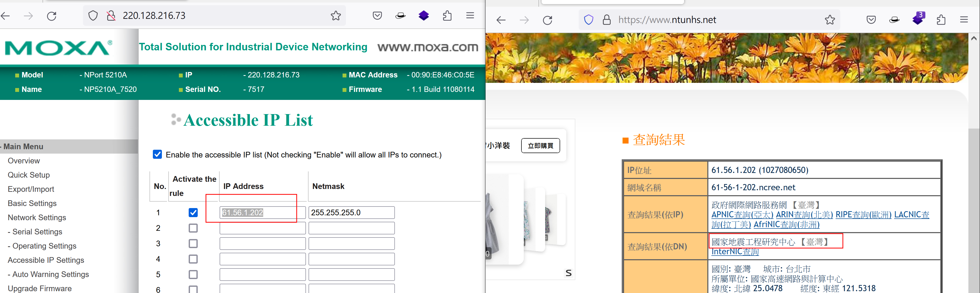Check Activate the rule for row 3
The image size is (980, 293).
pyautogui.click(x=193, y=243)
